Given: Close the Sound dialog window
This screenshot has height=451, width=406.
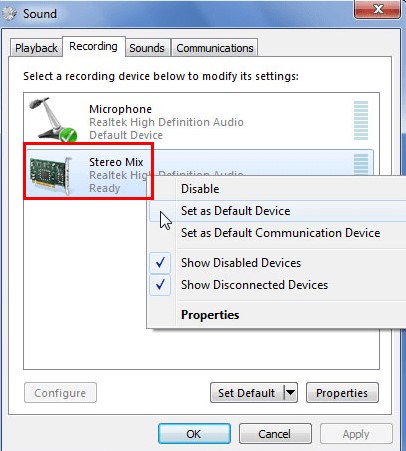Looking at the screenshot, I should pos(377,9).
